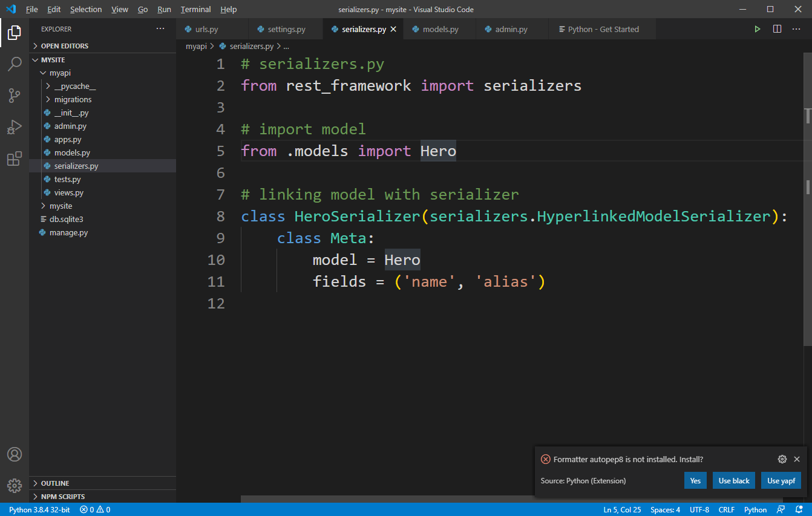Click the Explorer more actions ellipsis
This screenshot has width=812, height=516.
(x=160, y=29)
